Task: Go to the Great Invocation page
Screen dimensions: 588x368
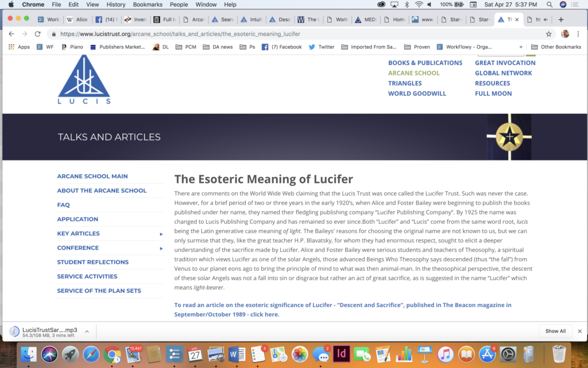Action: pos(505,63)
